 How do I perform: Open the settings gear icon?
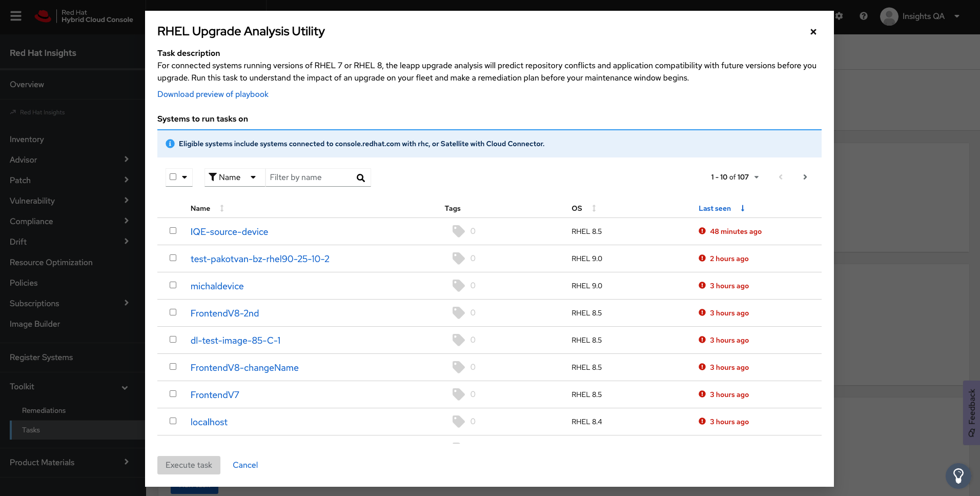pos(839,16)
